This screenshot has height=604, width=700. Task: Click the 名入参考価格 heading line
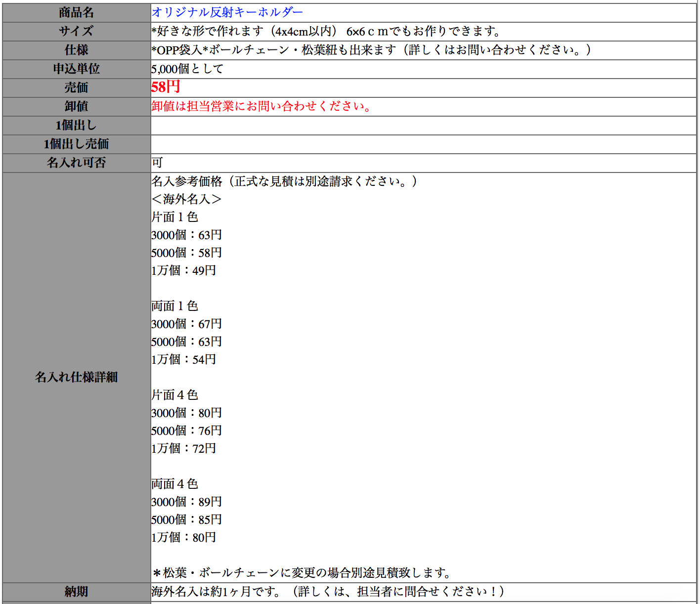point(285,181)
